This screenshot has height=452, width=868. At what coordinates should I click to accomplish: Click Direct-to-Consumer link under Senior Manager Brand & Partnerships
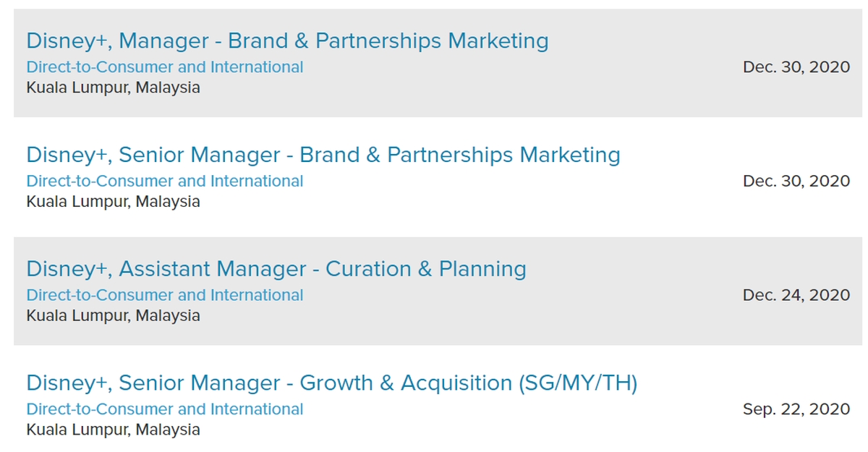click(x=165, y=181)
